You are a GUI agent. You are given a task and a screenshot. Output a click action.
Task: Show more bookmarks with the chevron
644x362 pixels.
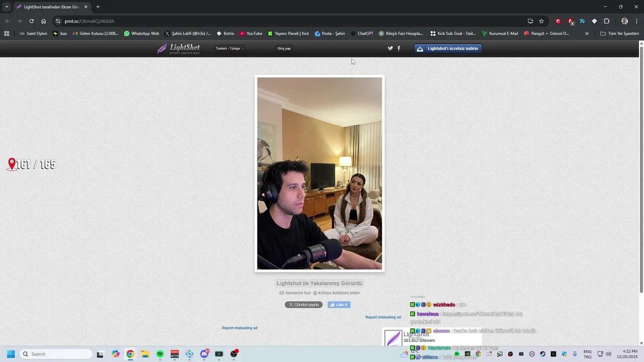[x=587, y=34]
